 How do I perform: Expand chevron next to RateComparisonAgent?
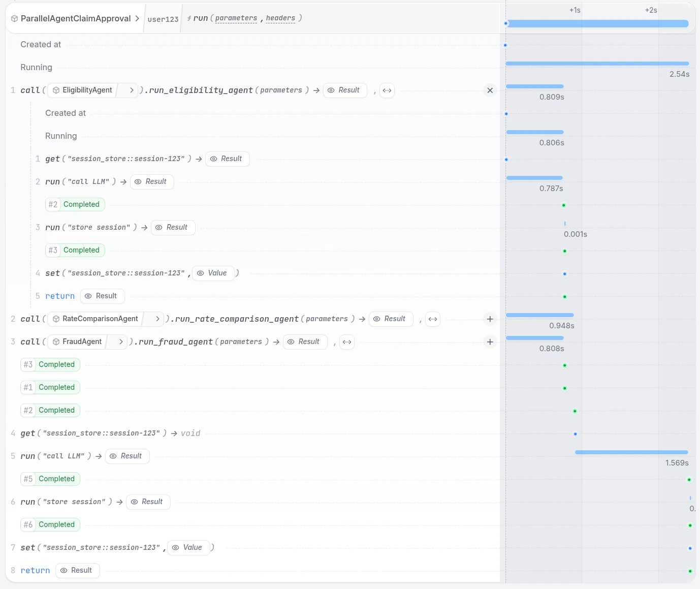(157, 319)
